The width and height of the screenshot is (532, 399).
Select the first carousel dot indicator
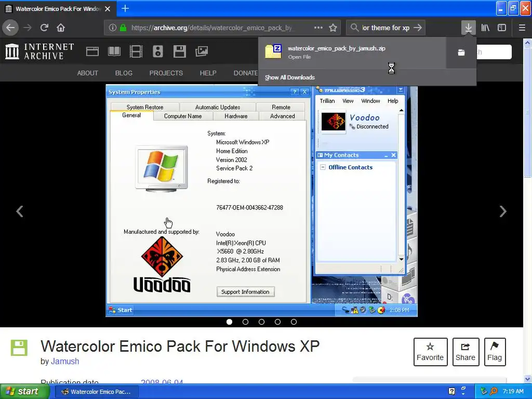tap(229, 322)
